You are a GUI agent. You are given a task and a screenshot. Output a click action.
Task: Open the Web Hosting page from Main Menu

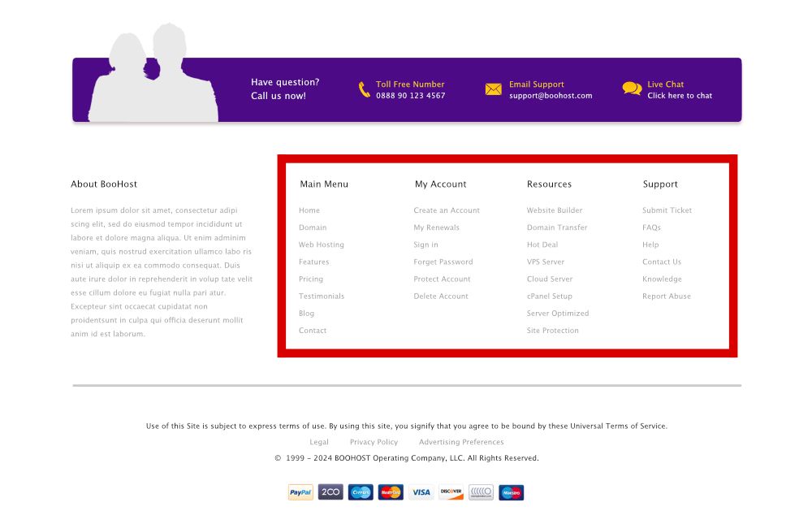click(x=320, y=245)
